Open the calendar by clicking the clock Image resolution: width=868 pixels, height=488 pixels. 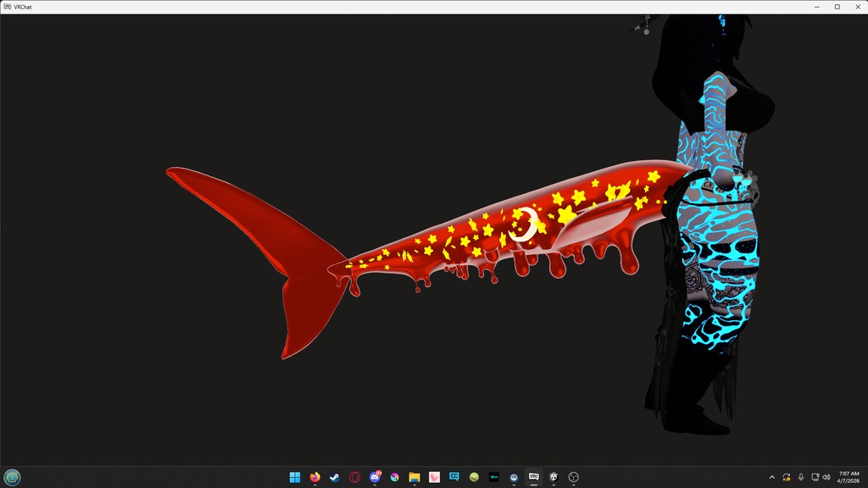848,478
